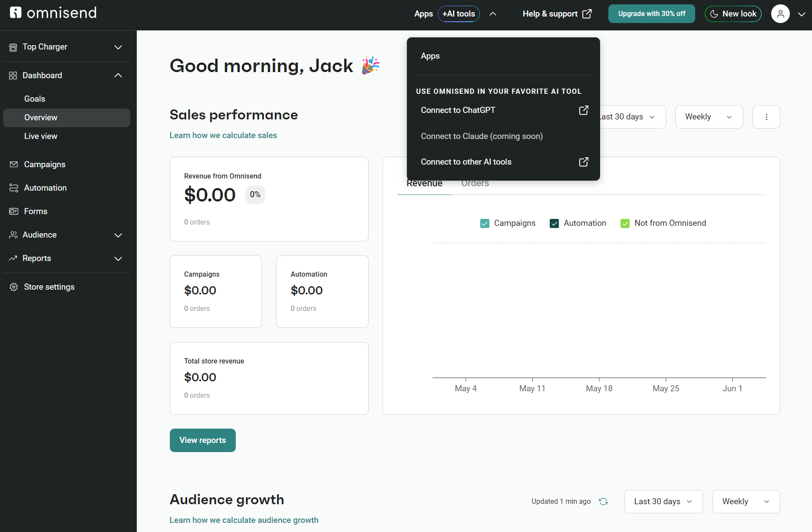Choose Connect to other AI tools
This screenshot has width=812, height=532.
[503, 162]
